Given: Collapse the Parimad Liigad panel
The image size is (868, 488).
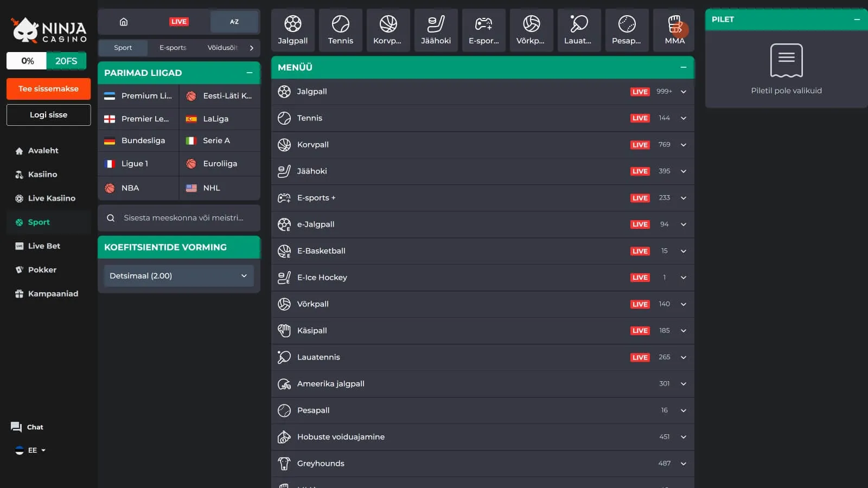Looking at the screenshot, I should coord(250,73).
